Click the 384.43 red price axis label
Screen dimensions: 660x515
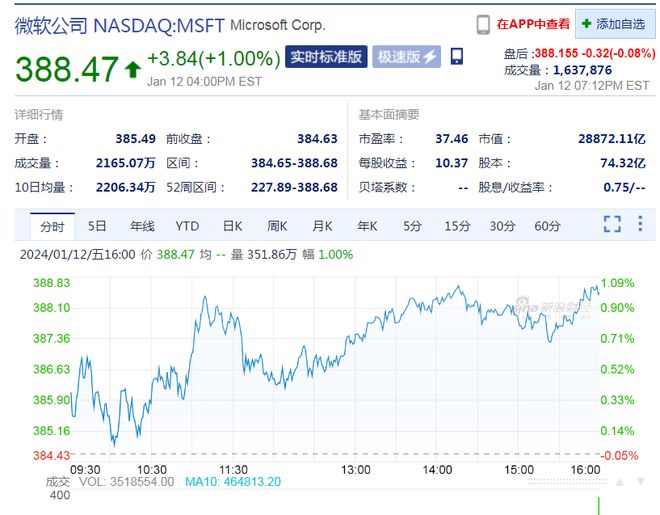51,456
